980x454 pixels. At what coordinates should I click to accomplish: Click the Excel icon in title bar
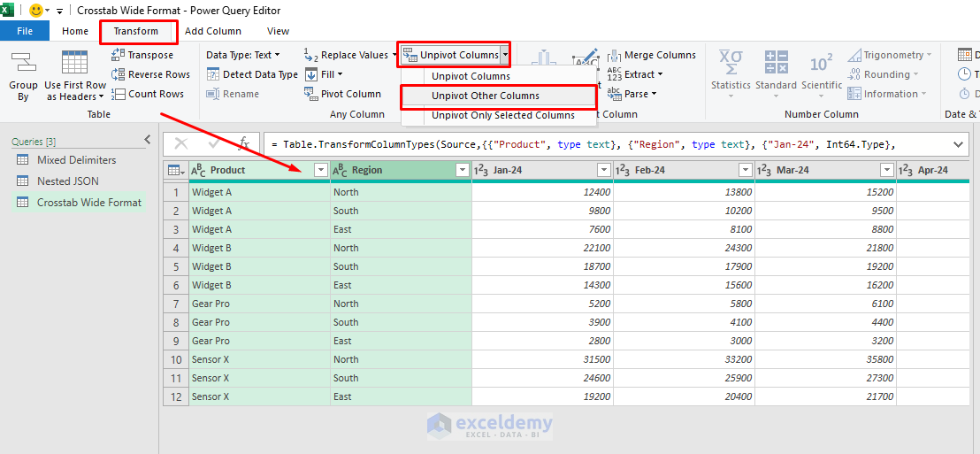5,10
